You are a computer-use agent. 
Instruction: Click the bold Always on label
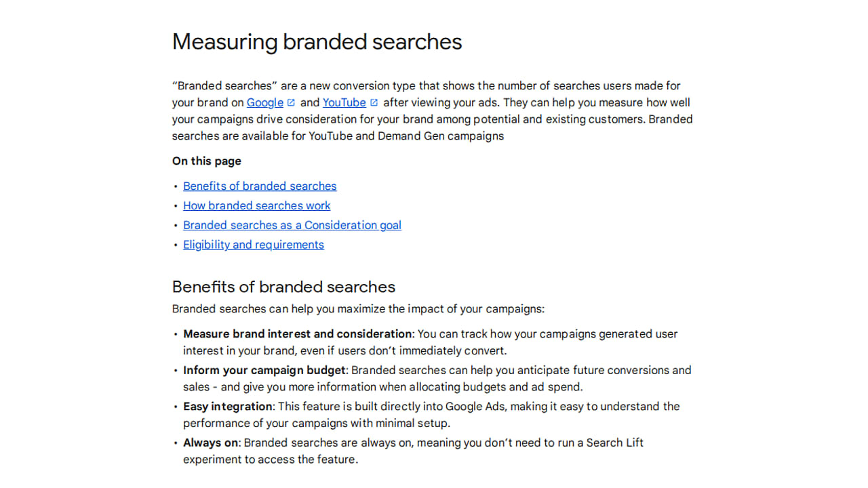211,443
